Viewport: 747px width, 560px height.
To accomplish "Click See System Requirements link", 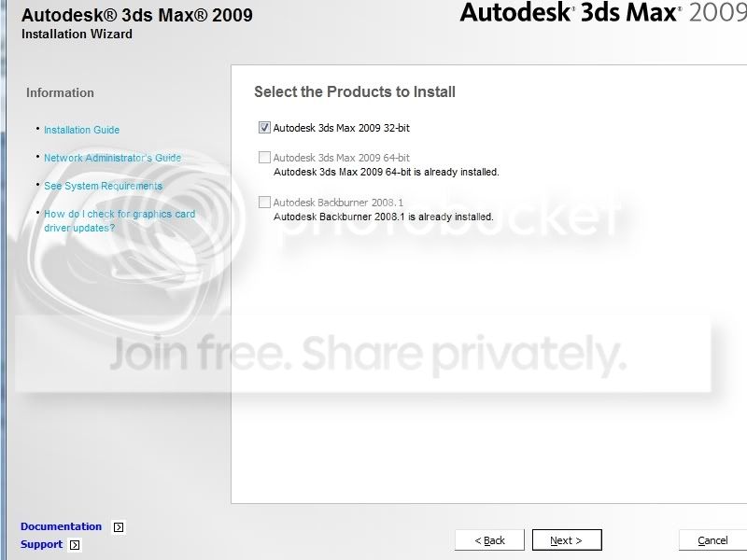I will pos(103,186).
